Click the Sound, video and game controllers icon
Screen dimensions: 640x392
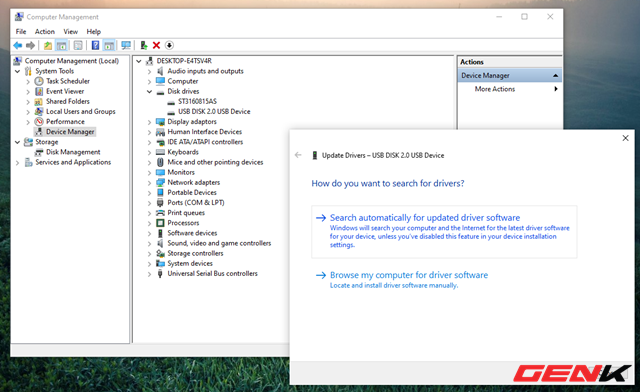160,243
